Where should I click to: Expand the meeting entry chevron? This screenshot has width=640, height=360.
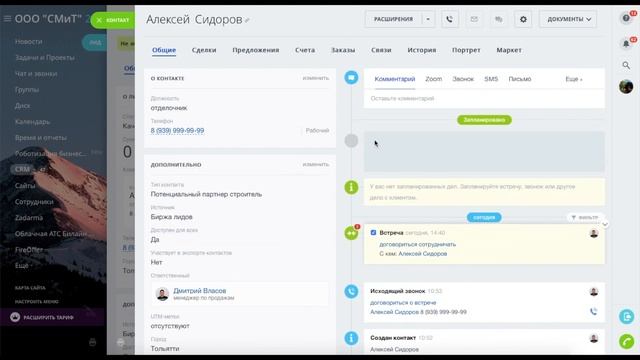click(605, 224)
